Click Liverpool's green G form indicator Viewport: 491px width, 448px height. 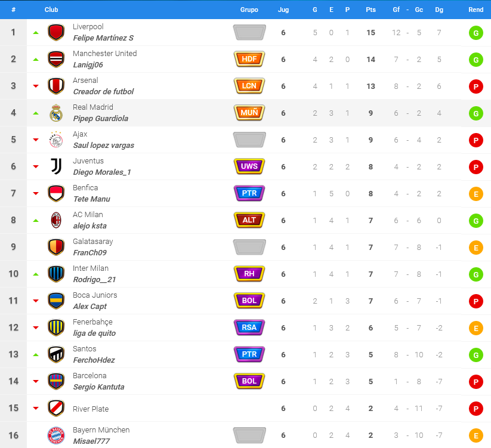coord(475,33)
